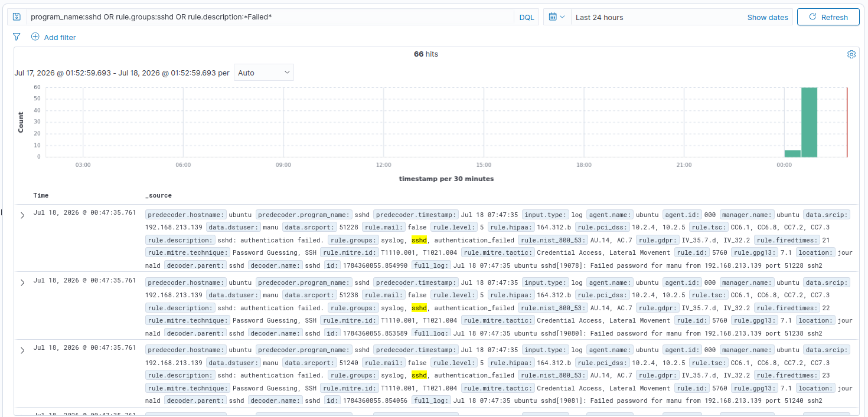Click firedtimes value 23
868x417 pixels.
[x=826, y=375]
